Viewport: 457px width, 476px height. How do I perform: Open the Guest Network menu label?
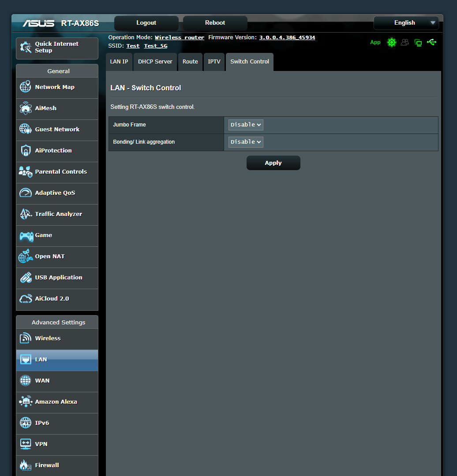(x=57, y=129)
